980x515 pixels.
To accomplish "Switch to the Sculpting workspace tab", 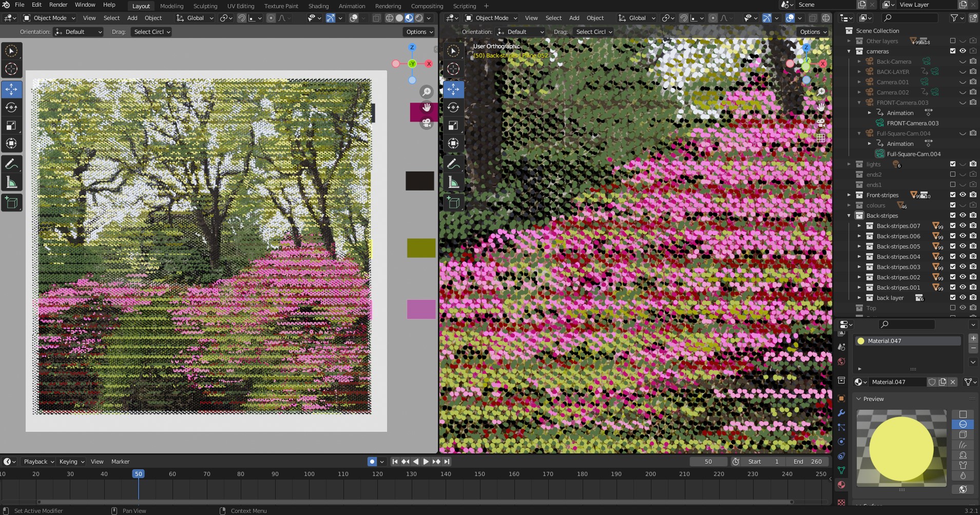I will (x=205, y=6).
